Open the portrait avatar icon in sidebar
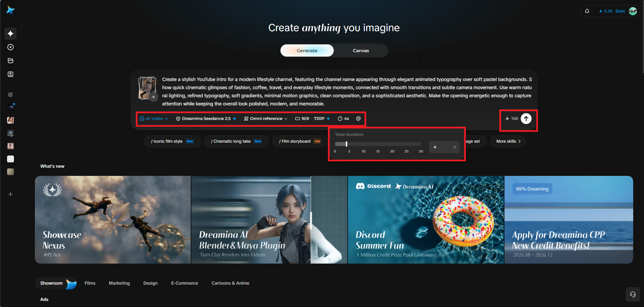This screenshot has height=307, width=644. (11, 74)
